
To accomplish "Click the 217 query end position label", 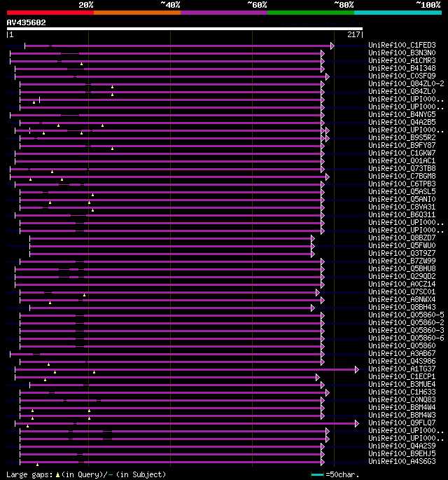I will [x=354, y=34].
